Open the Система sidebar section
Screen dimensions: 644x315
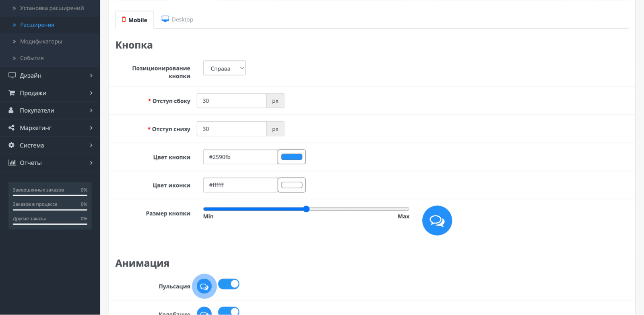50,145
